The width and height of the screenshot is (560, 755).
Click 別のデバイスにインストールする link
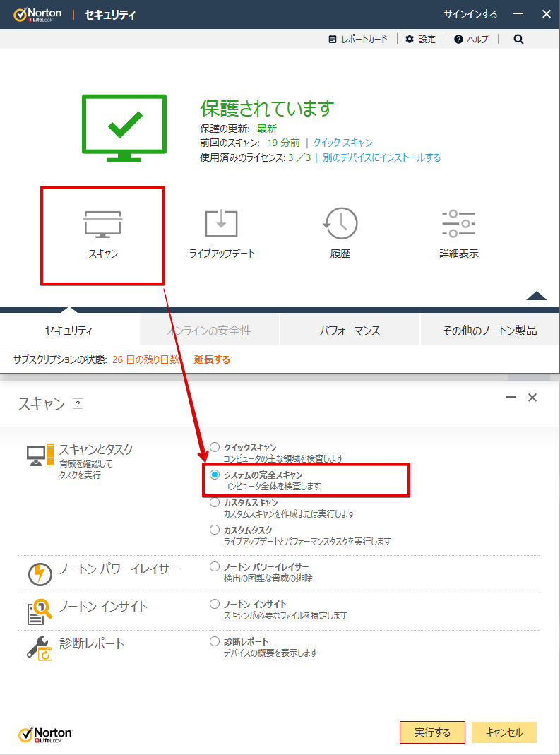click(x=382, y=157)
